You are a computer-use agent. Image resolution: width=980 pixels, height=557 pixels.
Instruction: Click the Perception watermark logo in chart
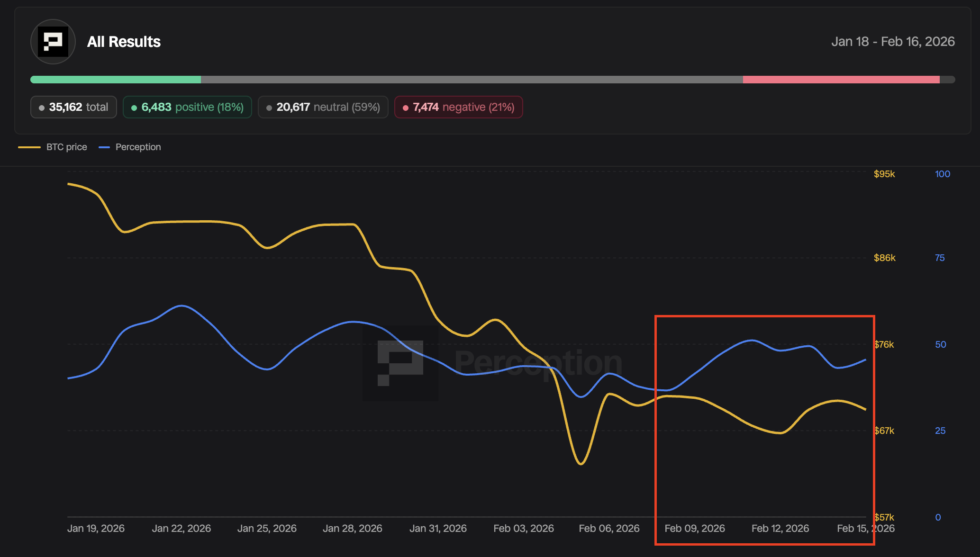point(400,363)
